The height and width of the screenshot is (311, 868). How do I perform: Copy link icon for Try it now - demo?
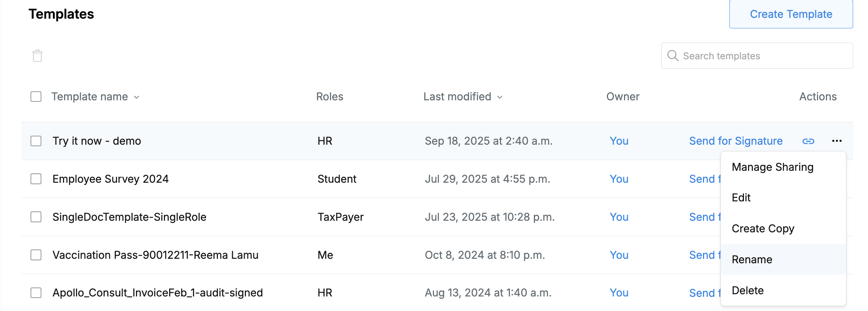(x=808, y=141)
